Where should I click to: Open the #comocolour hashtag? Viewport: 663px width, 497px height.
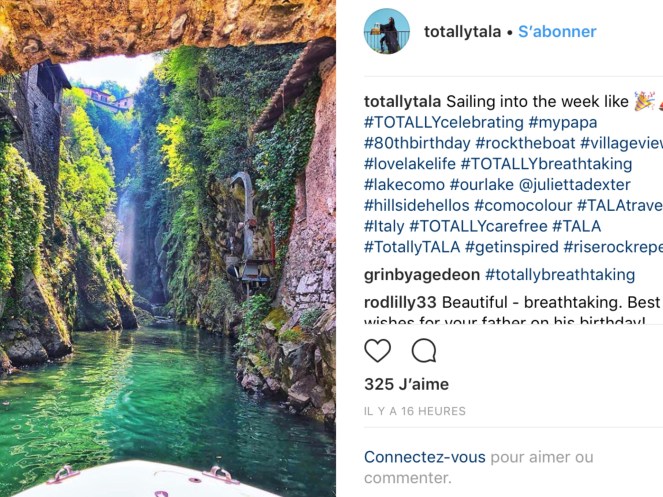coord(523,205)
